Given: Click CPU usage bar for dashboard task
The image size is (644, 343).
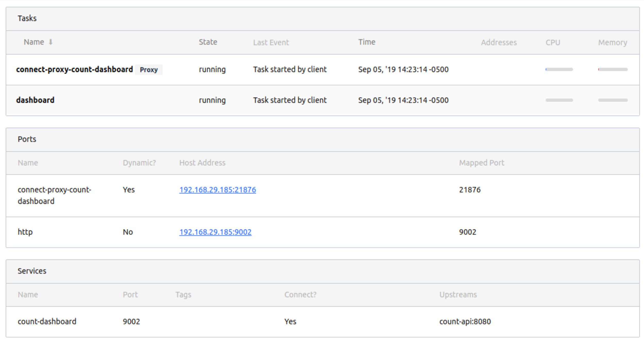Looking at the screenshot, I should point(559,100).
